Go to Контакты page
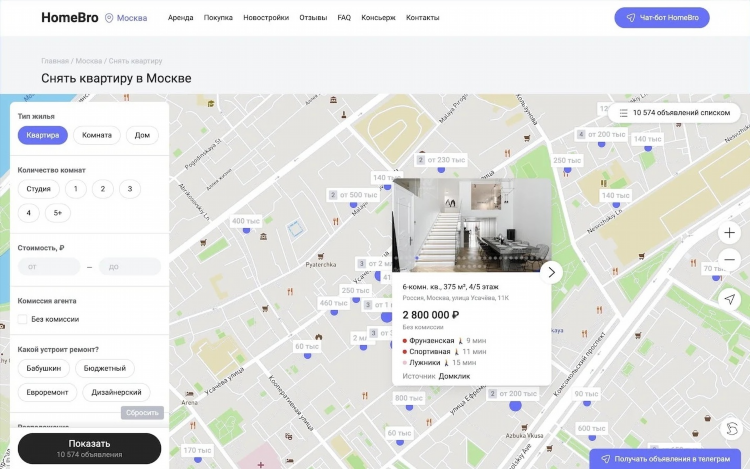The width and height of the screenshot is (750, 469). (422, 18)
